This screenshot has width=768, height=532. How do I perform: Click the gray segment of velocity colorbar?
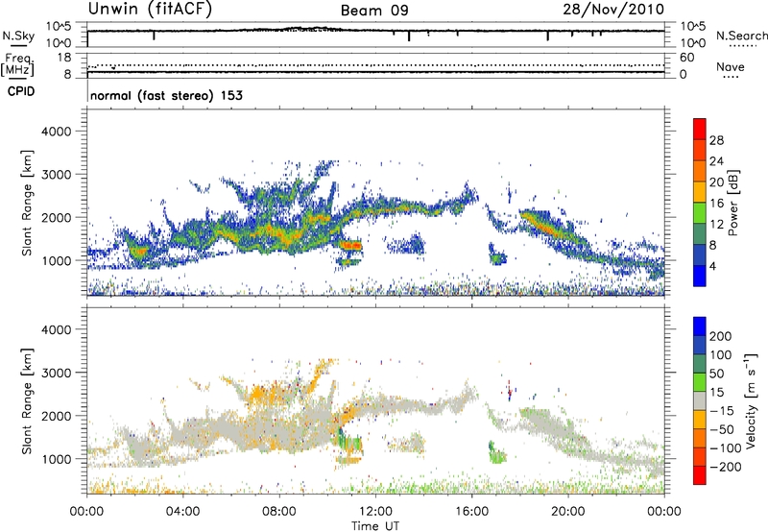[700, 400]
